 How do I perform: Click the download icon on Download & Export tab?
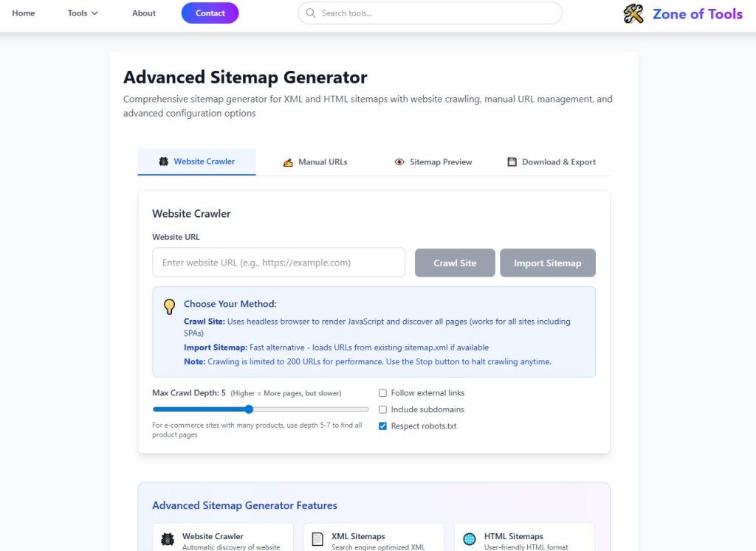(x=511, y=161)
